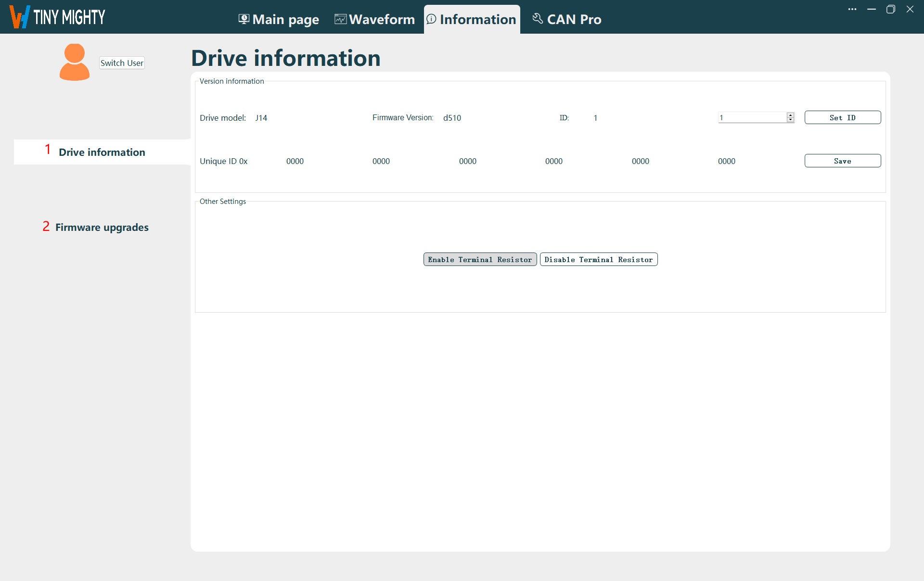This screenshot has width=924, height=581.
Task: Open the three-dots more options menu
Action: click(852, 9)
